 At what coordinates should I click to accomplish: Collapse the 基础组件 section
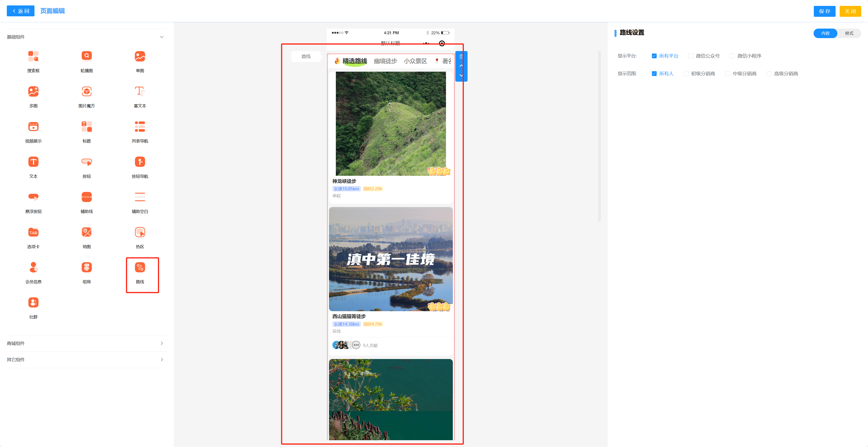tap(162, 37)
